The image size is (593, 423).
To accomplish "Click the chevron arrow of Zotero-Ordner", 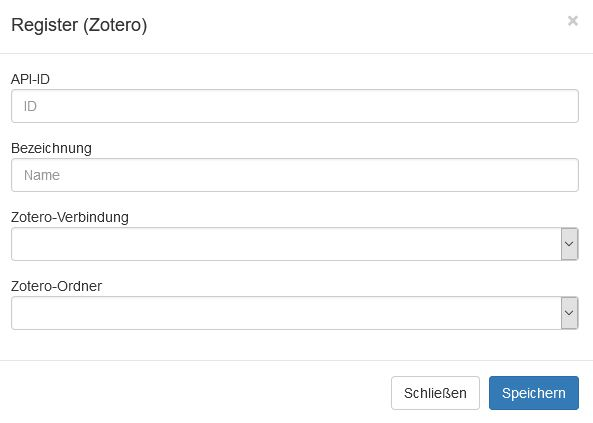I will coord(569,313).
